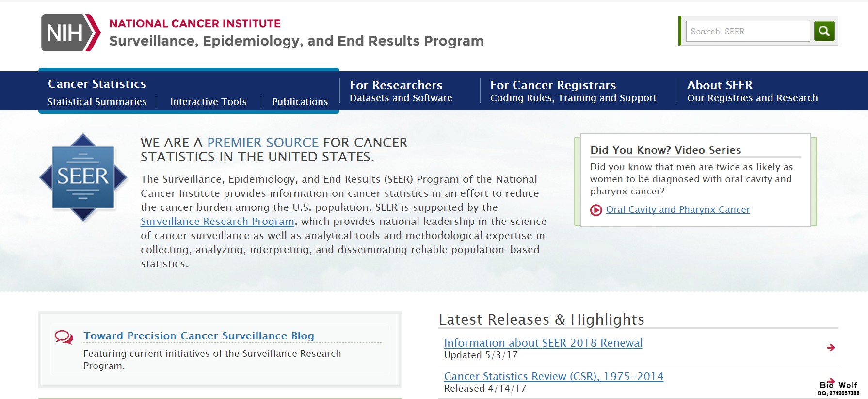Click the PREMIER SOURCE headline text
The width and height of the screenshot is (868, 399).
pyautogui.click(x=263, y=143)
